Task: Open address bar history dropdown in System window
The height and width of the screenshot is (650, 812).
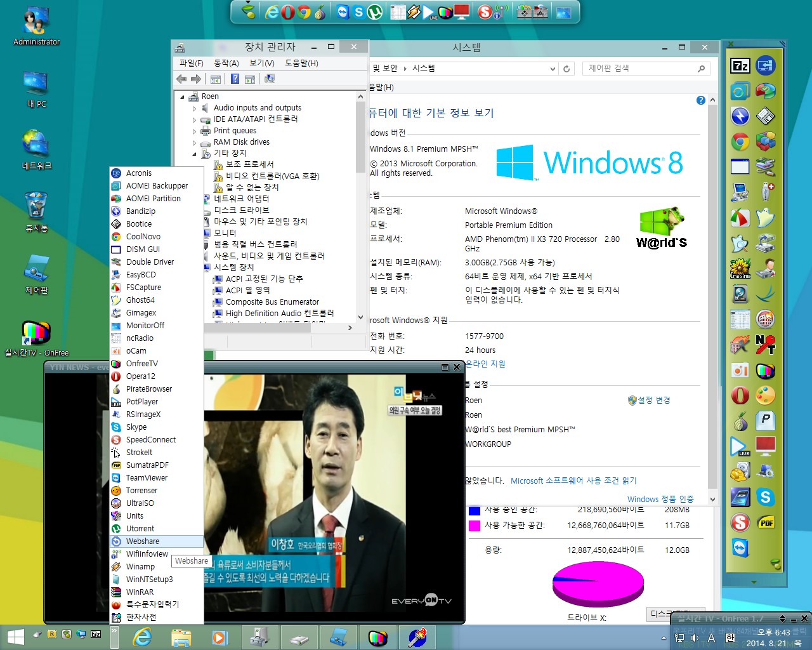Action: point(553,69)
